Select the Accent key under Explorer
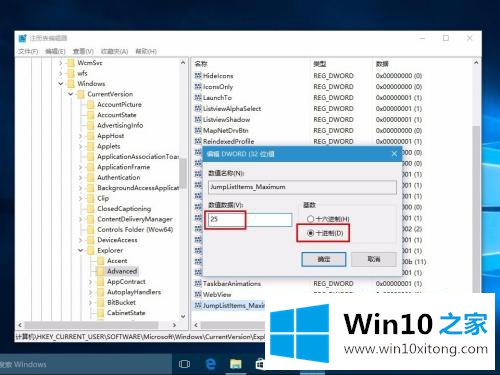 click(117, 261)
